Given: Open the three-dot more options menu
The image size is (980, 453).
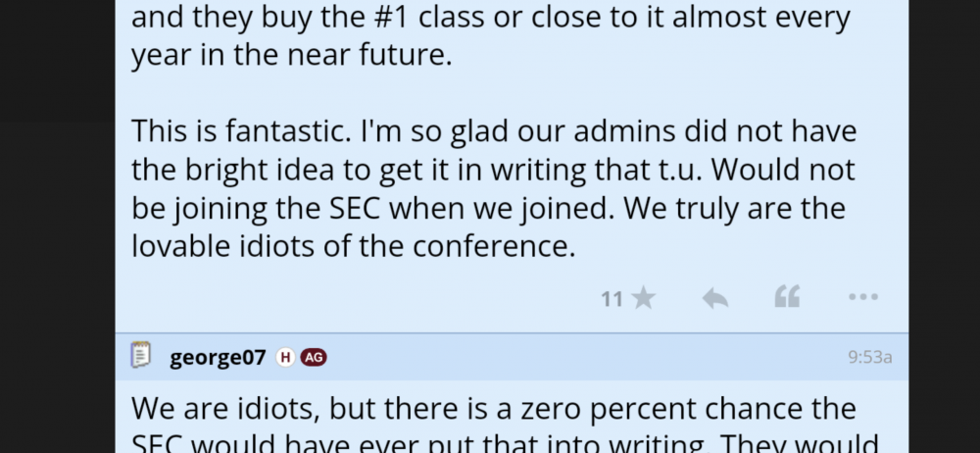Looking at the screenshot, I should (x=862, y=297).
